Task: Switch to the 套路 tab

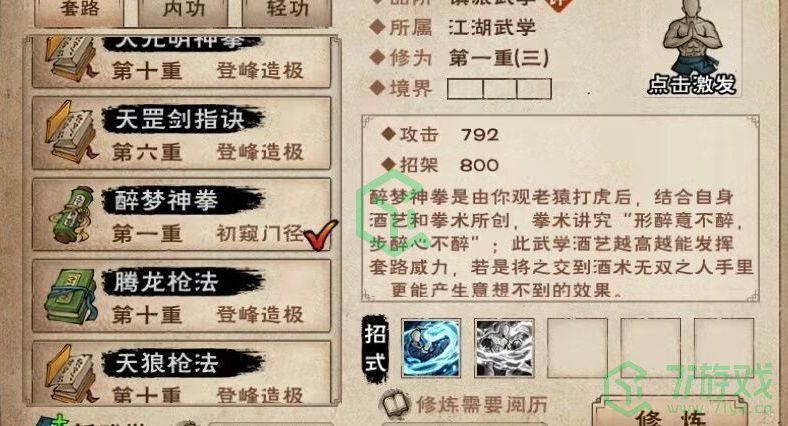Action: 79,11
